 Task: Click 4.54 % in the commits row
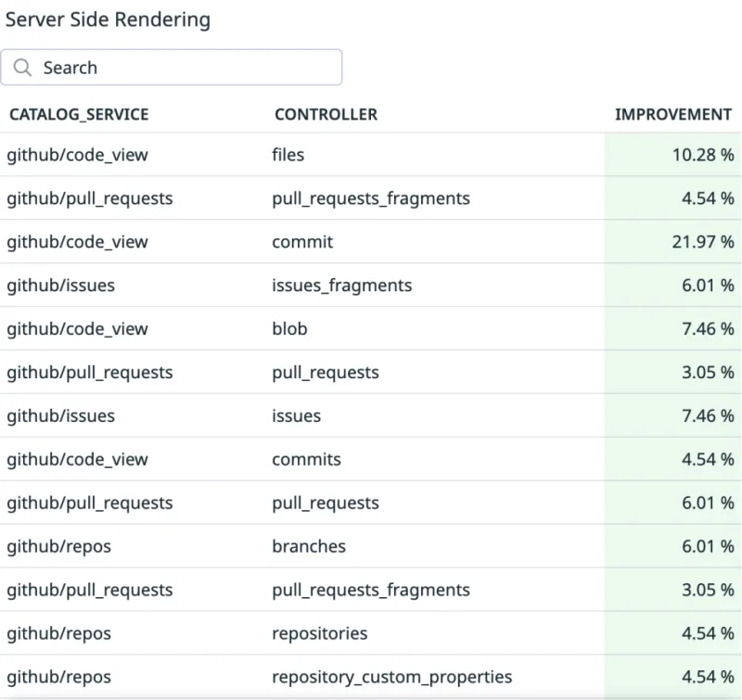pyautogui.click(x=708, y=459)
